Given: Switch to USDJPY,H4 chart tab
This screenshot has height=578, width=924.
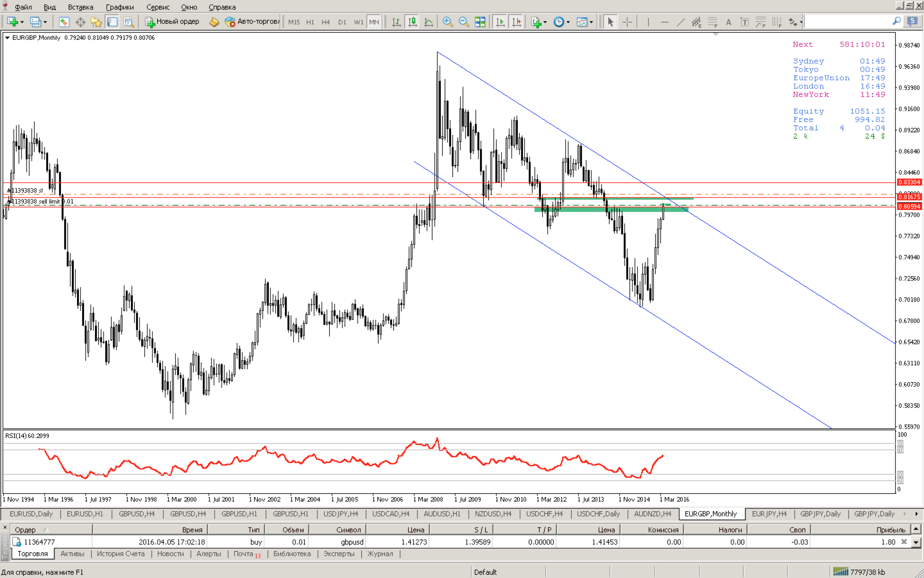Looking at the screenshot, I should tap(341, 514).
